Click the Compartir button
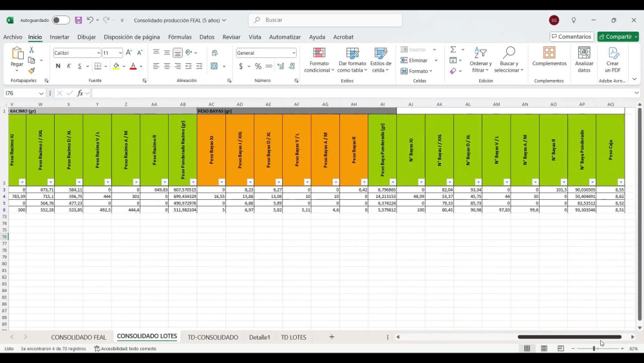Viewport: 644px width, 363px height. [x=618, y=37]
